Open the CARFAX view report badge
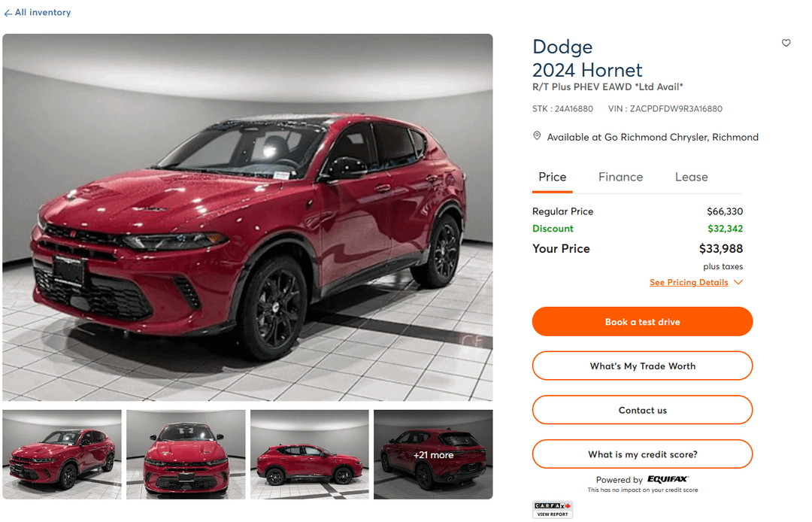 click(x=552, y=509)
